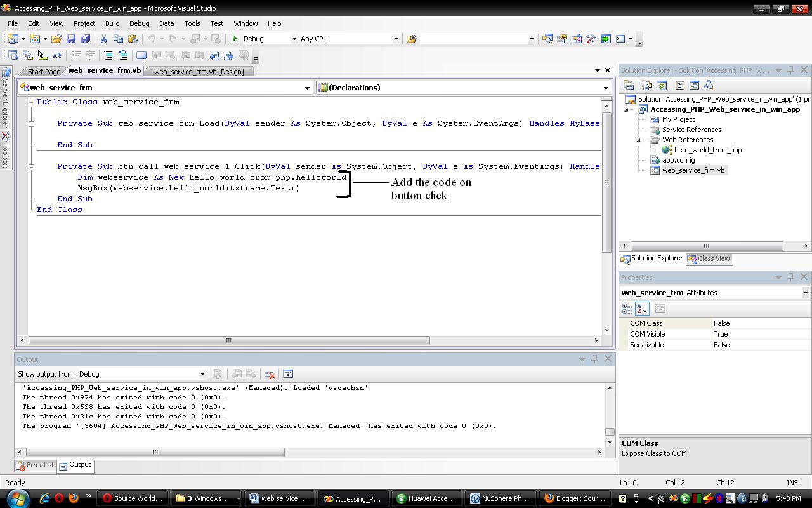The image size is (812, 508).
Task: Switch to the Class View tab
Action: click(x=709, y=259)
